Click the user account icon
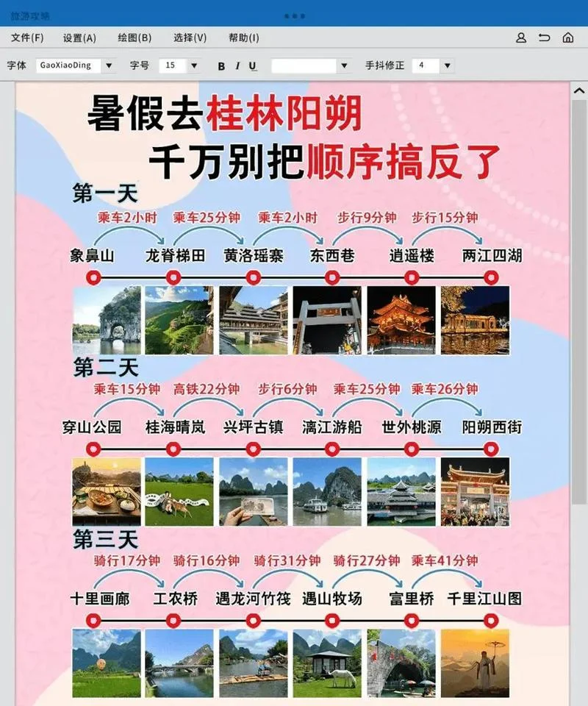Image resolution: width=588 pixels, height=706 pixels. [521, 38]
